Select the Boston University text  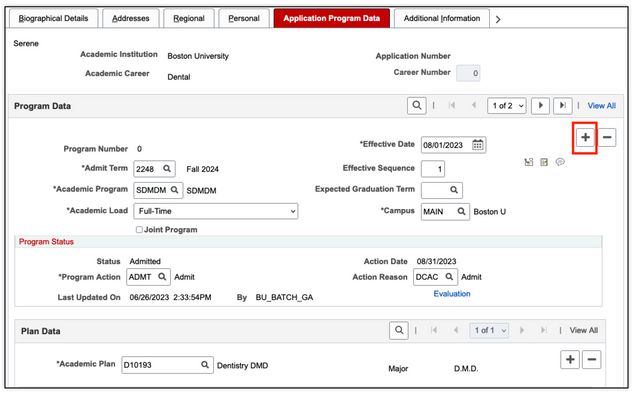198,56
